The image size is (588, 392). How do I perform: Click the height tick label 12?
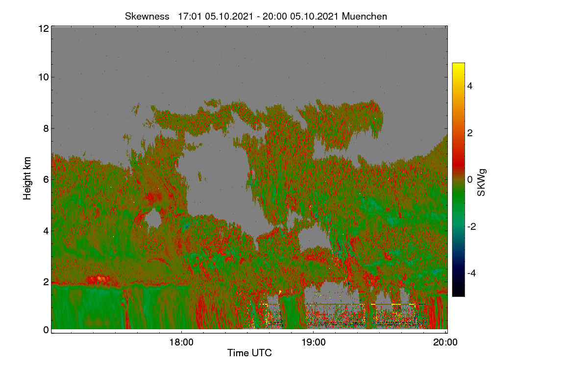point(43,29)
